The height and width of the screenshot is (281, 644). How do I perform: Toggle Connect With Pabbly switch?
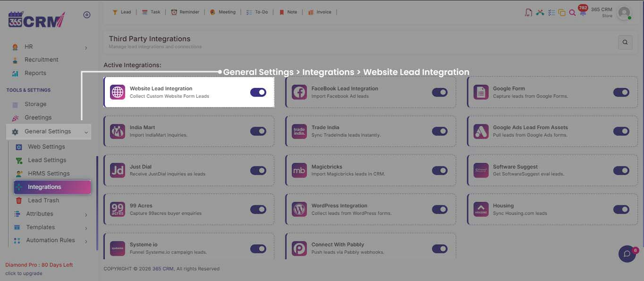pyautogui.click(x=440, y=248)
